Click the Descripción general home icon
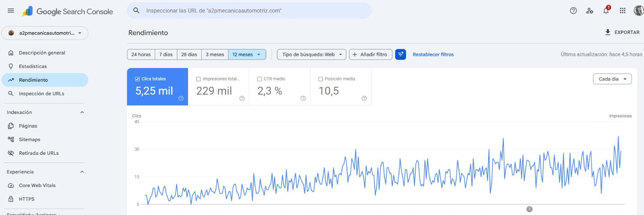644x215 pixels. click(x=11, y=53)
